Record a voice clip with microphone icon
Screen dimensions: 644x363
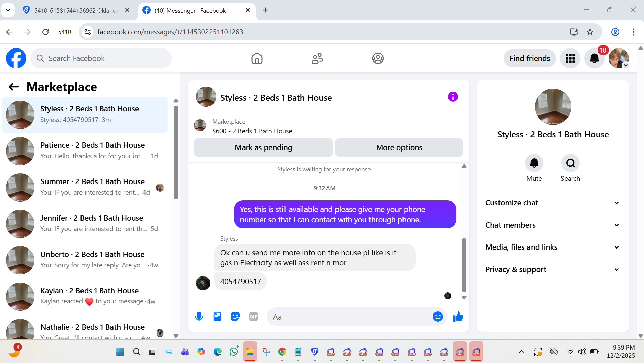click(x=199, y=317)
